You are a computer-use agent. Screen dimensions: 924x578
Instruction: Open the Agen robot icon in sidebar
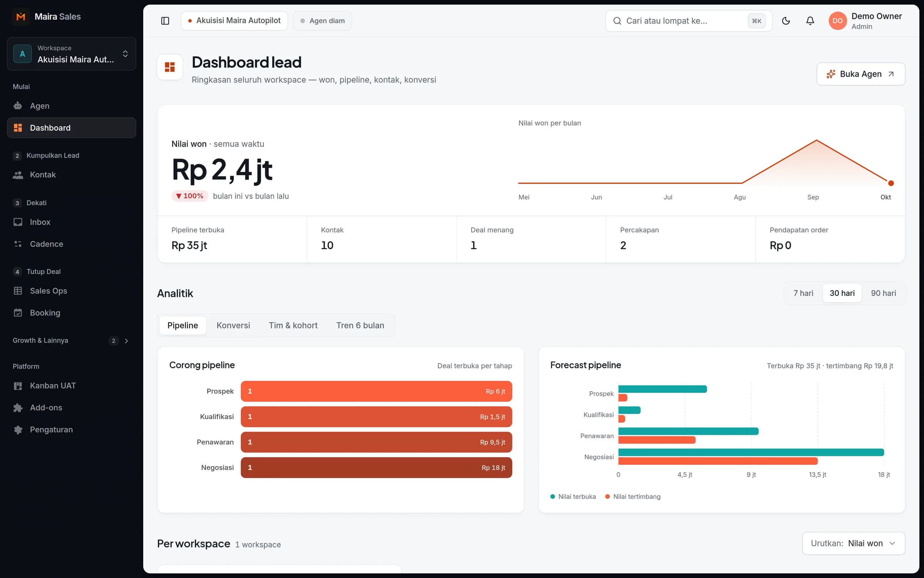pyautogui.click(x=18, y=106)
